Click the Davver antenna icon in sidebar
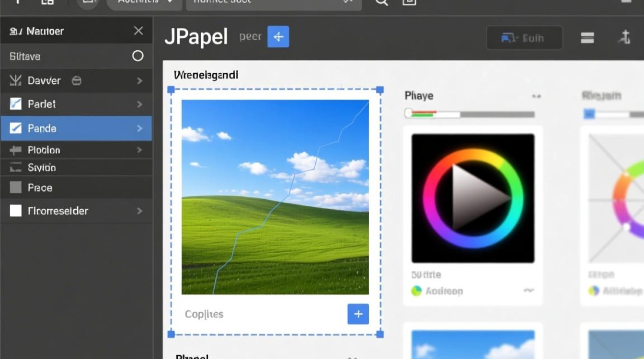The width and height of the screenshot is (644, 359). (15, 81)
